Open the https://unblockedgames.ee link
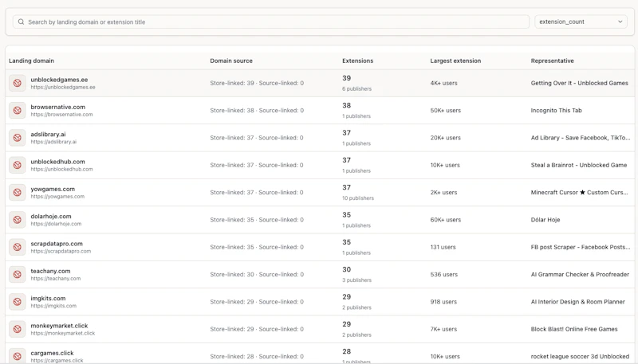 tap(63, 88)
